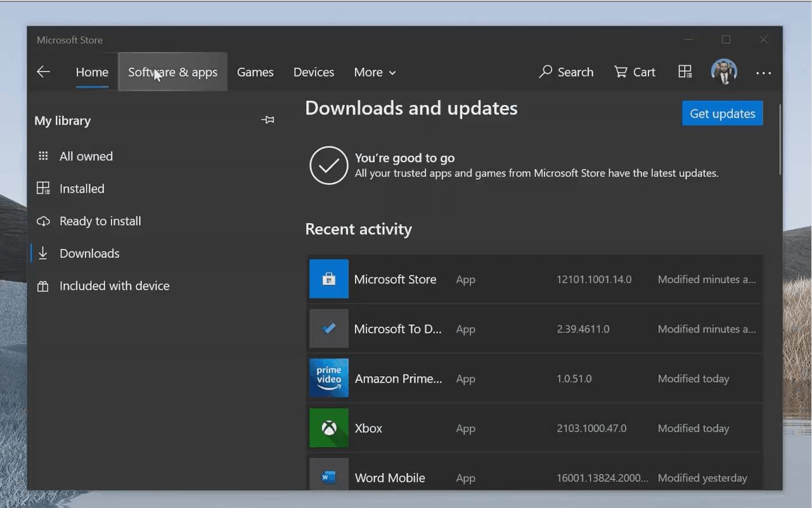Select Ready to install in My library
812x508 pixels.
100,221
